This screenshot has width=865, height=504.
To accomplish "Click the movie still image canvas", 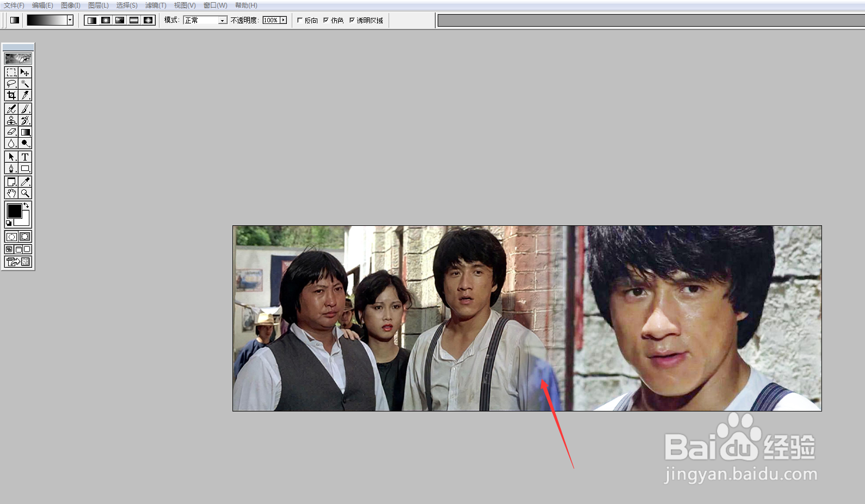I will pyautogui.click(x=527, y=318).
